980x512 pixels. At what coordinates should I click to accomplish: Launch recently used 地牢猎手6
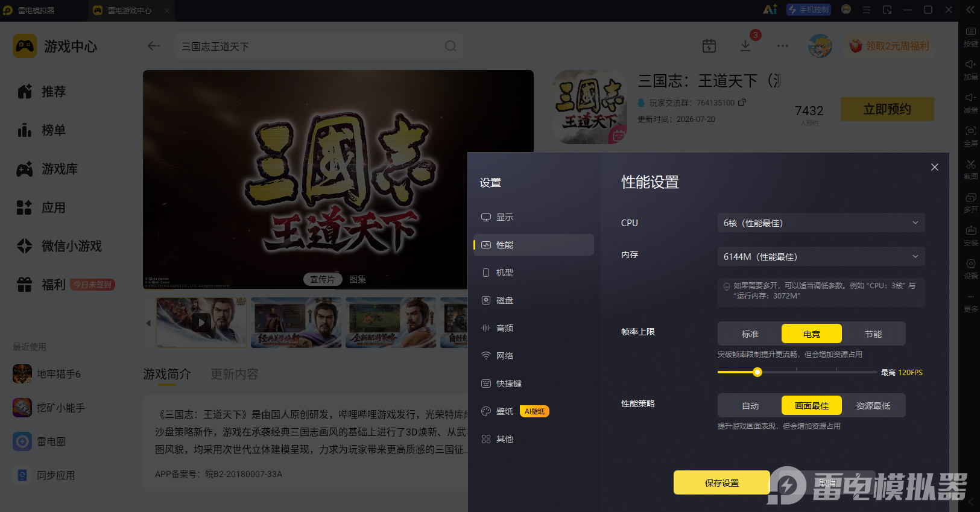coord(47,374)
